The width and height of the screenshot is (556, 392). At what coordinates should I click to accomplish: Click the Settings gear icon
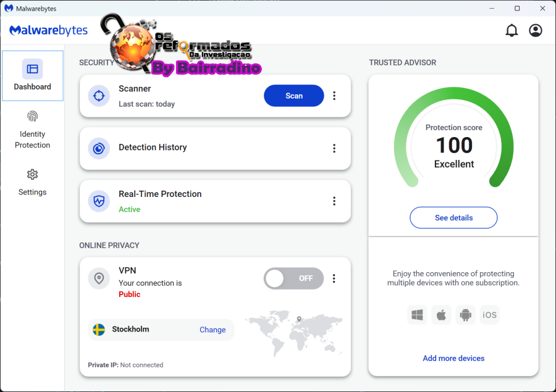(x=32, y=174)
